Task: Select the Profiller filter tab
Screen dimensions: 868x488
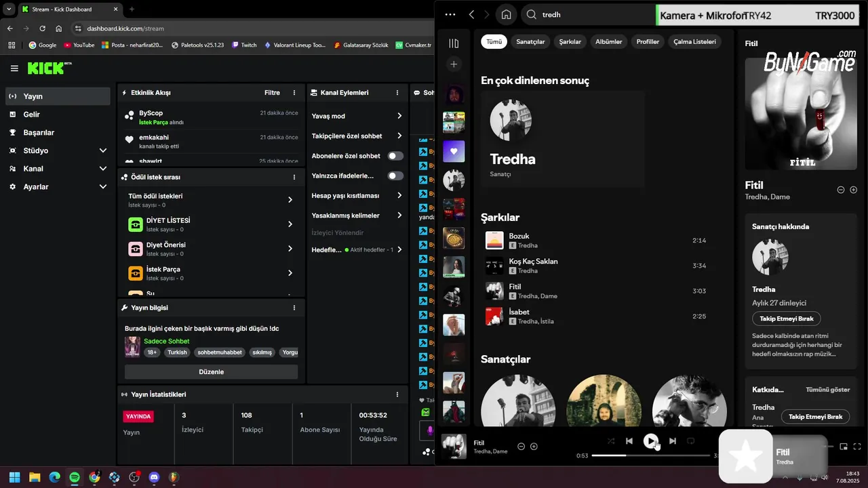Action: 648,41
